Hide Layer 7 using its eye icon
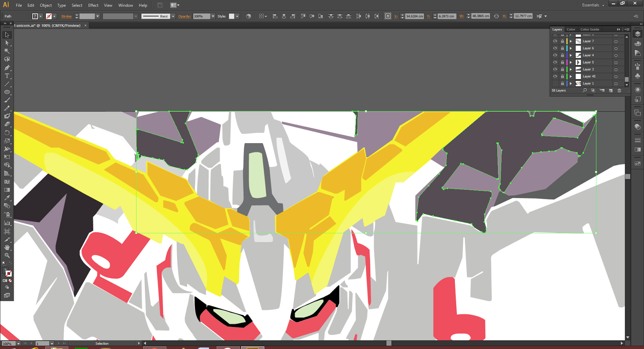644x349 pixels. click(555, 41)
